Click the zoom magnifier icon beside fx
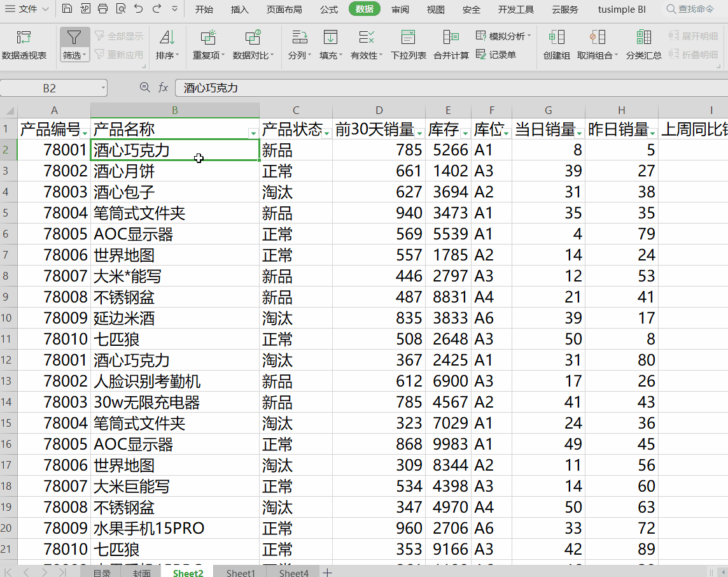This screenshot has width=728, height=577. point(145,87)
